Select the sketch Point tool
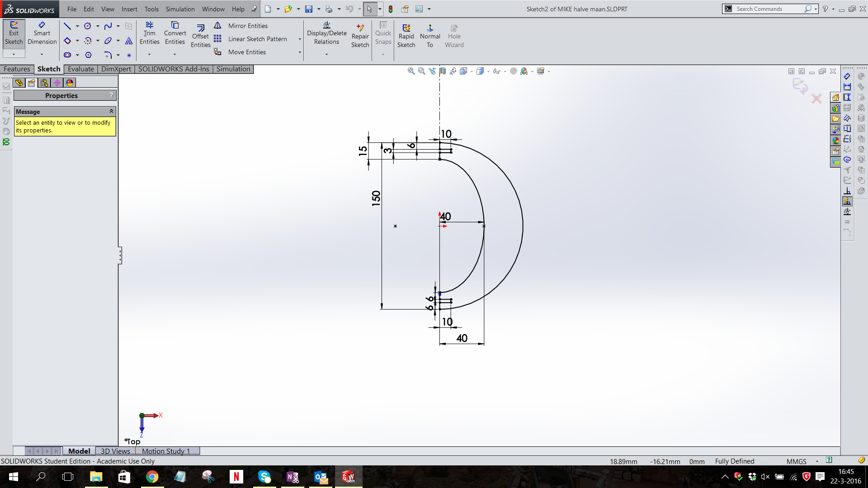The width and height of the screenshot is (868, 488). [129, 55]
